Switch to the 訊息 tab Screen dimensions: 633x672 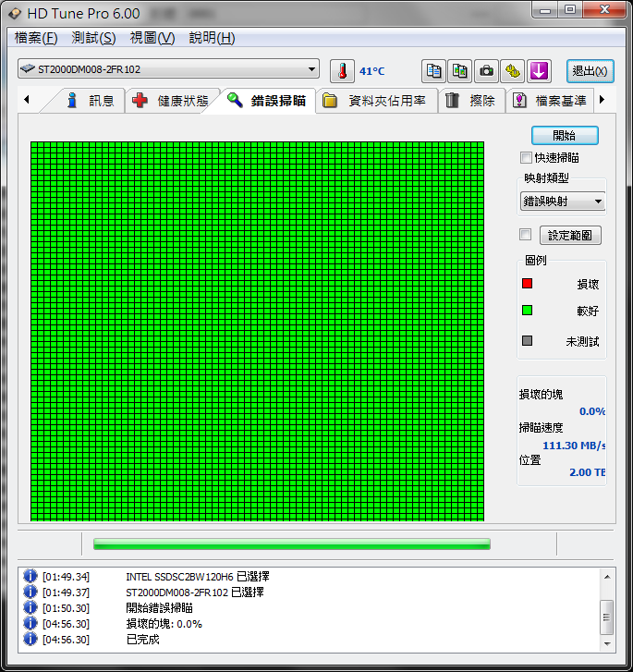pyautogui.click(x=90, y=101)
